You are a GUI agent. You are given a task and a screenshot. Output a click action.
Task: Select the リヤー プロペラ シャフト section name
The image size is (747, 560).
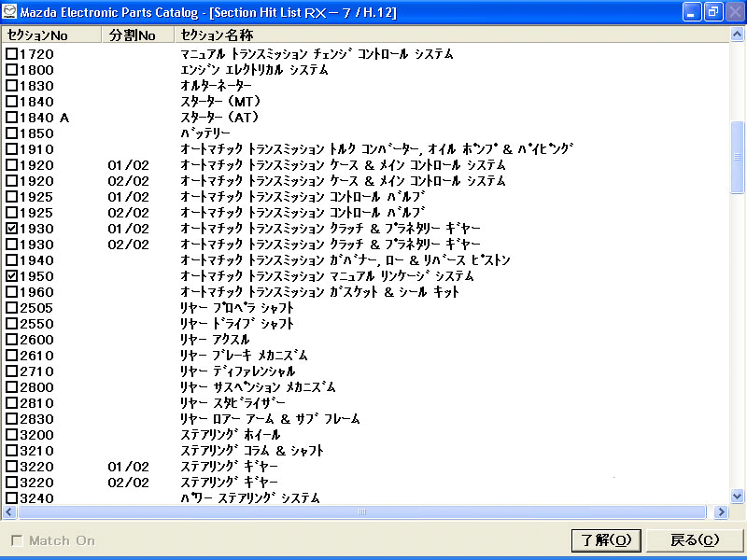click(x=237, y=308)
